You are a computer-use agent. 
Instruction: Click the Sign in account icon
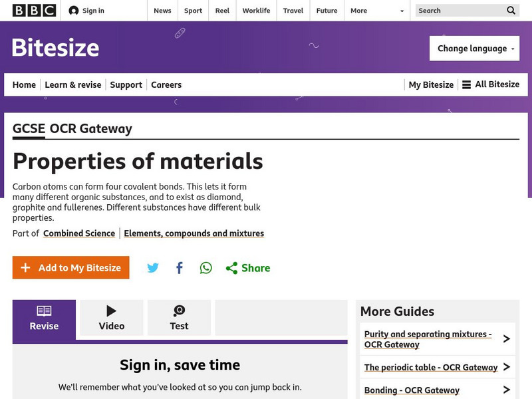(x=74, y=11)
